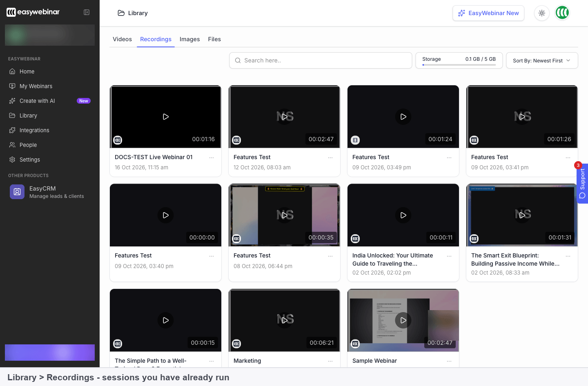
Task: Open options menu for DOCS-TEST Live Webinar 01
Action: pos(212,158)
